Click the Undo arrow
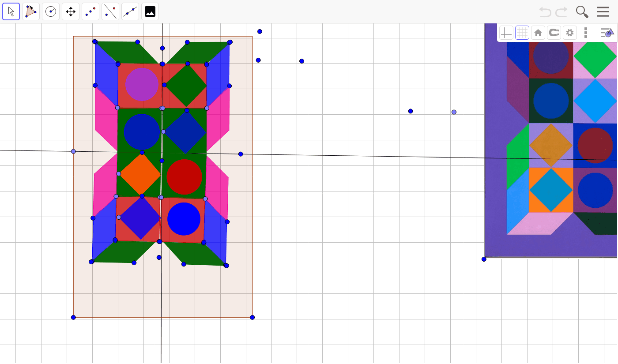 (x=545, y=12)
